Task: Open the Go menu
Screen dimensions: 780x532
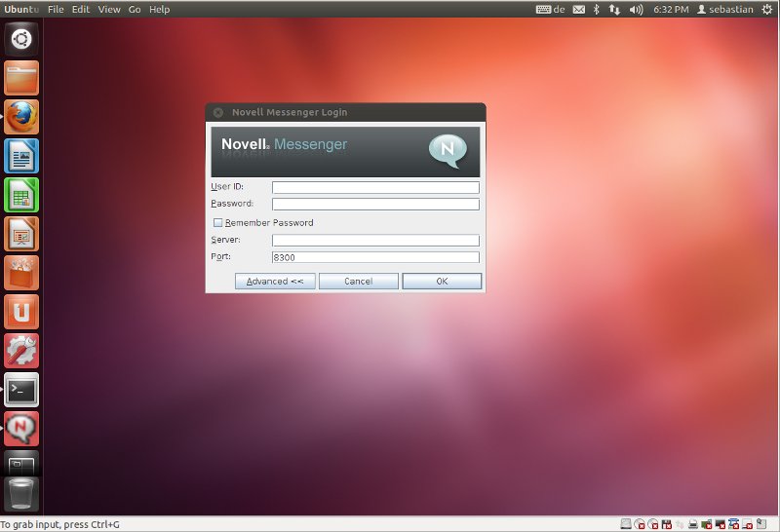Action: click(135, 10)
